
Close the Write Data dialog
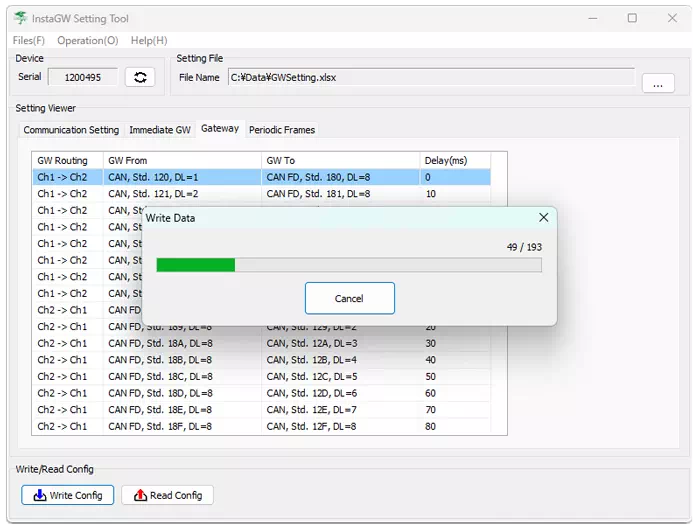[x=543, y=217]
